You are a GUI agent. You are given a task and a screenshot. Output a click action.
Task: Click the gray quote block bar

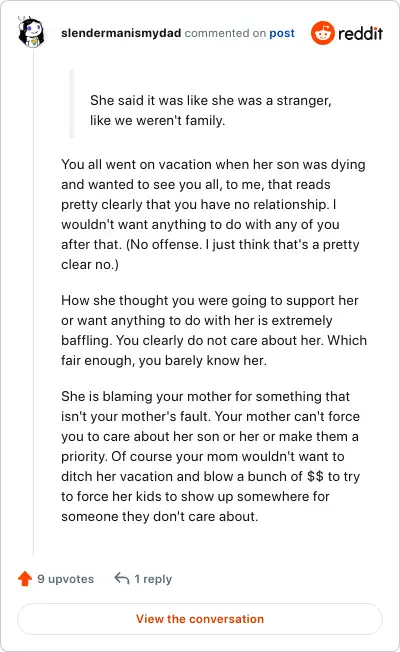72,104
